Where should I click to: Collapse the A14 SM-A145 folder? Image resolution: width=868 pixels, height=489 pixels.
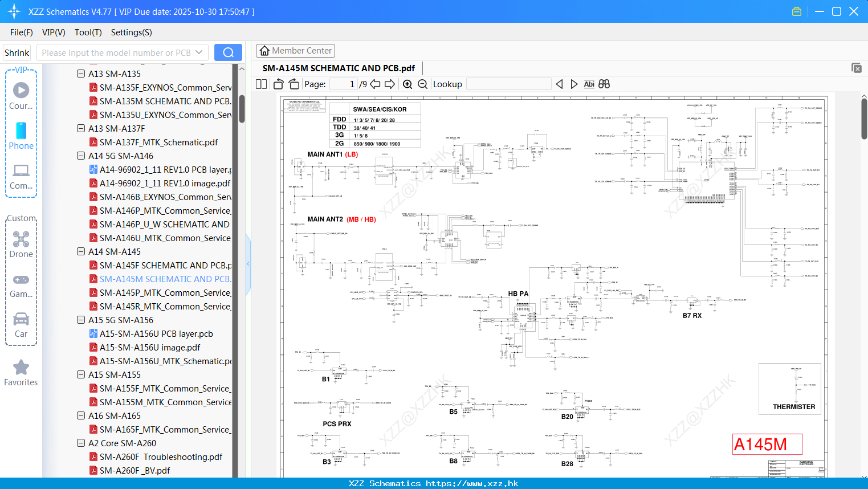click(x=81, y=251)
